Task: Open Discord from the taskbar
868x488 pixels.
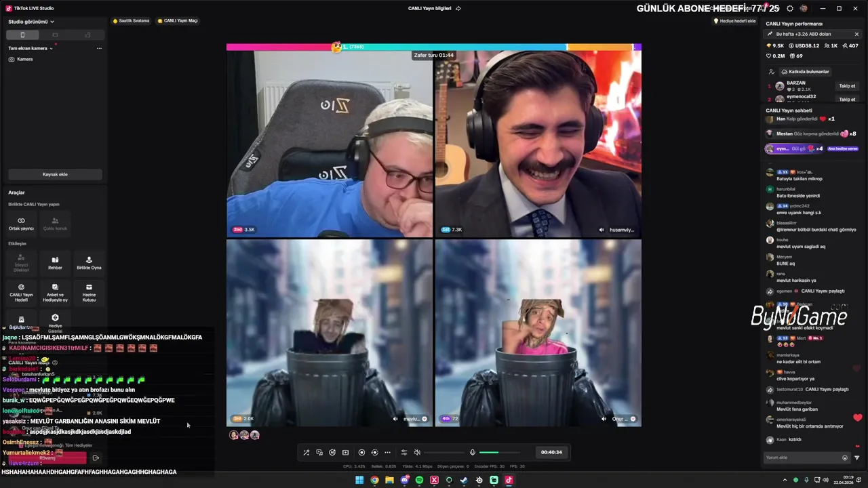Action: coord(404,480)
